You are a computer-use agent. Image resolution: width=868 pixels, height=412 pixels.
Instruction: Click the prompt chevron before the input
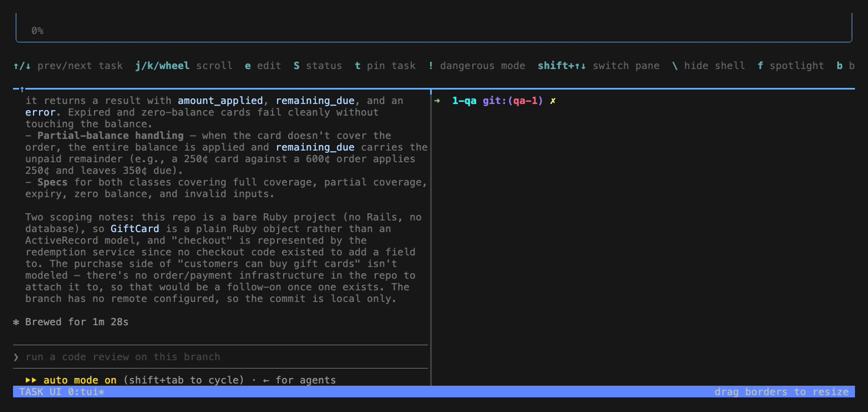[16, 357]
